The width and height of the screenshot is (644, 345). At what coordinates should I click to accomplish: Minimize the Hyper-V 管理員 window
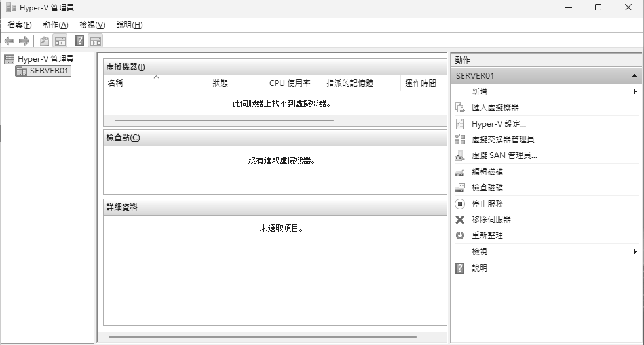tap(569, 7)
